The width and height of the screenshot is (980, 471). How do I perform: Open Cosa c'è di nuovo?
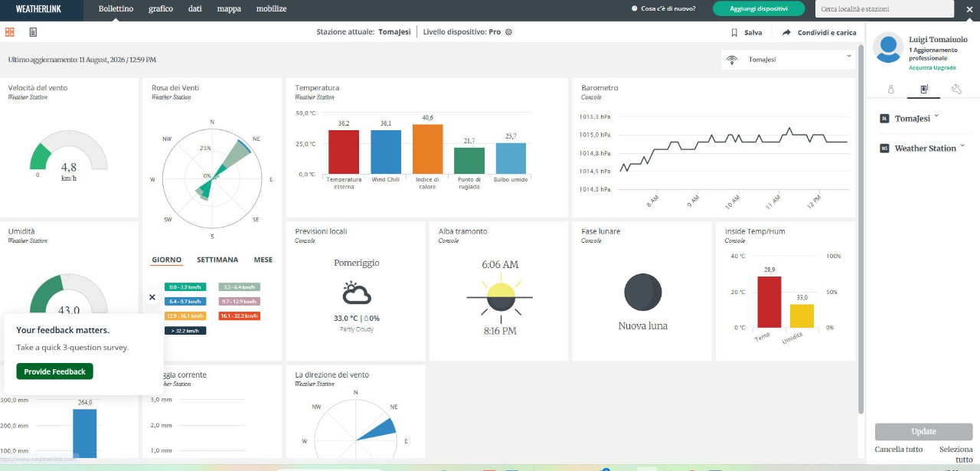664,9
